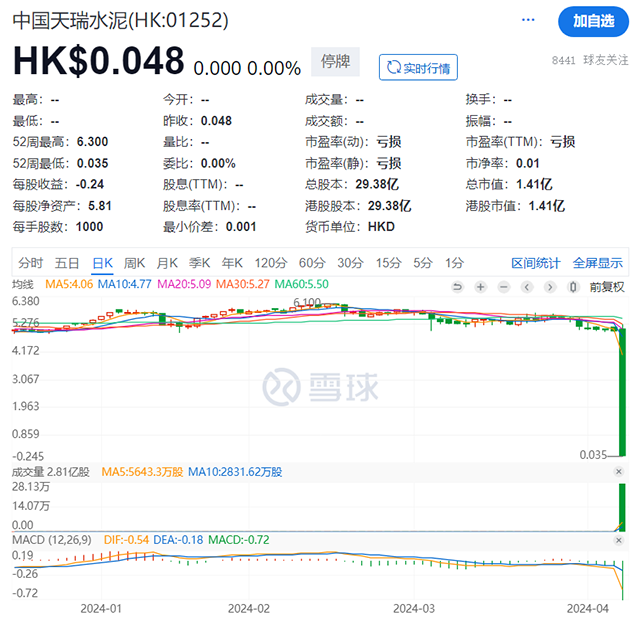Click the chart reset undo arrow icon
Viewport: 640px width, 618px height.
tap(458, 287)
